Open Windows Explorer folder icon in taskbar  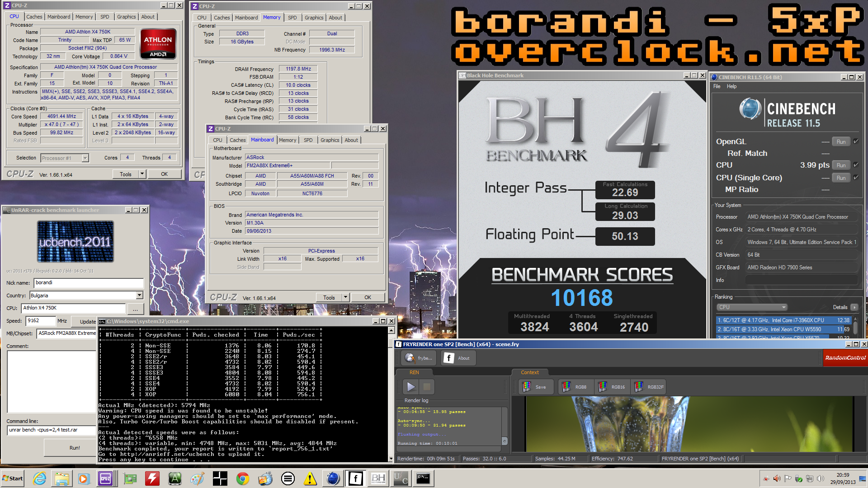(62, 478)
